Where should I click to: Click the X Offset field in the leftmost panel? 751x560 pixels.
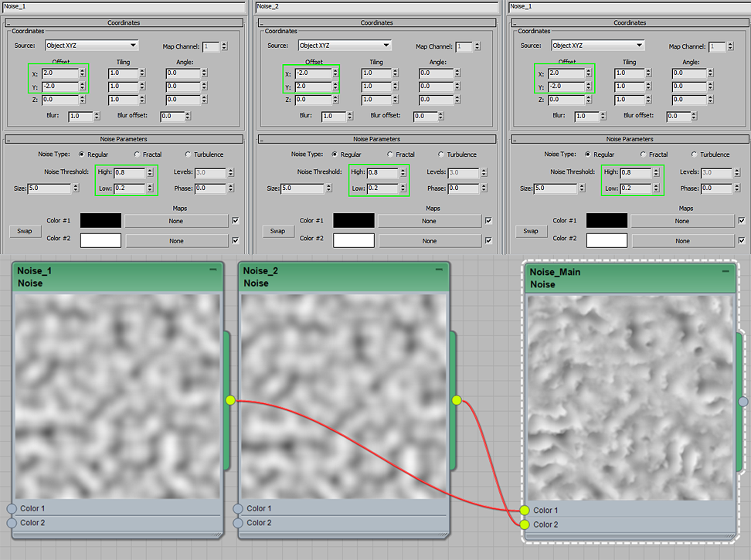(53, 73)
